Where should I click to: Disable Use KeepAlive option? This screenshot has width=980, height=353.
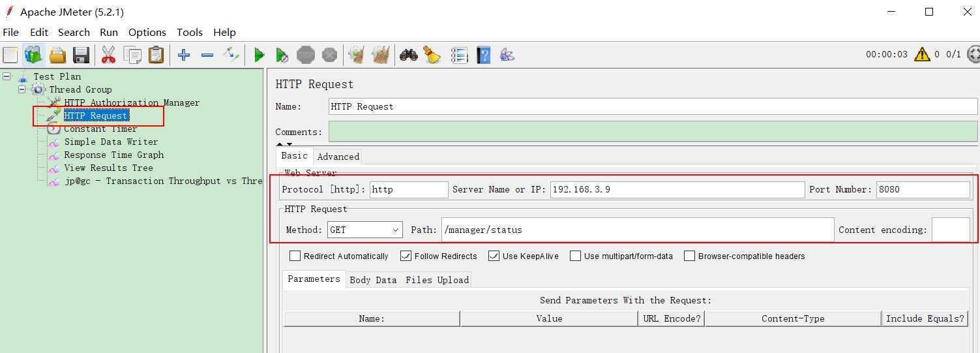point(494,256)
